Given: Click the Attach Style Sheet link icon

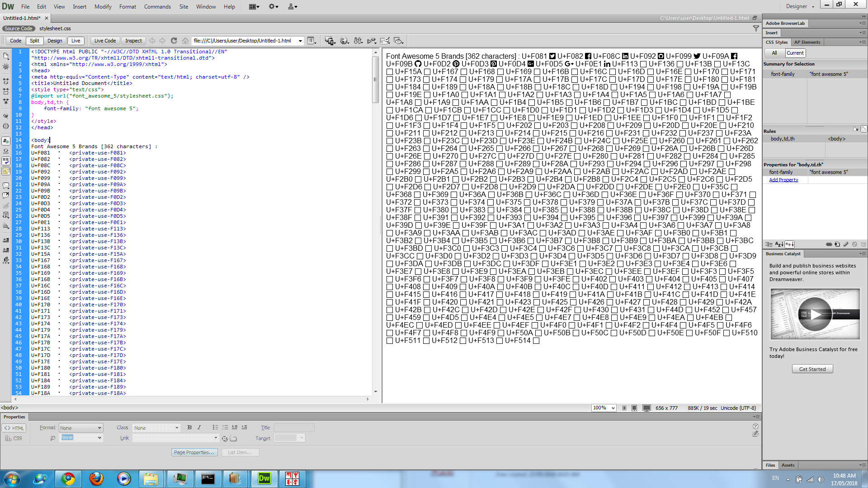Looking at the screenshot, I should [x=829, y=244].
